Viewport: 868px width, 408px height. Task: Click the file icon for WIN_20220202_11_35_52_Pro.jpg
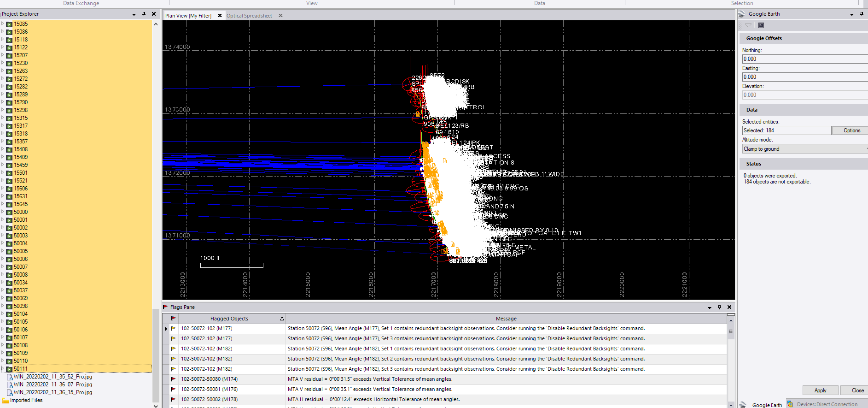[9, 377]
